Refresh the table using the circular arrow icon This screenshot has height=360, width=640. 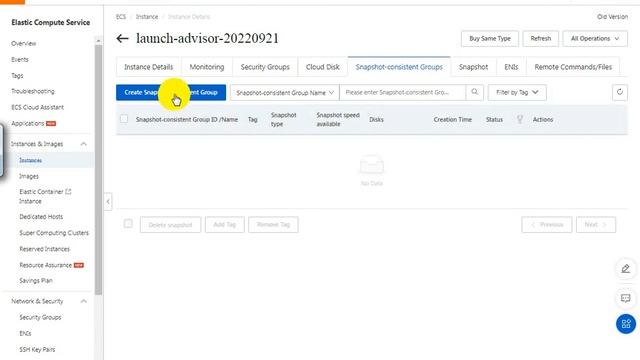coord(620,92)
